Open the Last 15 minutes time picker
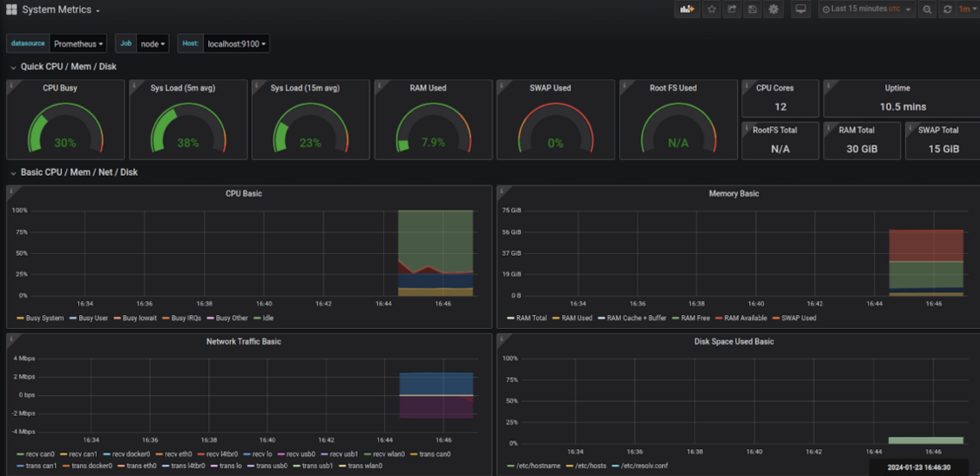The image size is (980, 476). [x=867, y=10]
